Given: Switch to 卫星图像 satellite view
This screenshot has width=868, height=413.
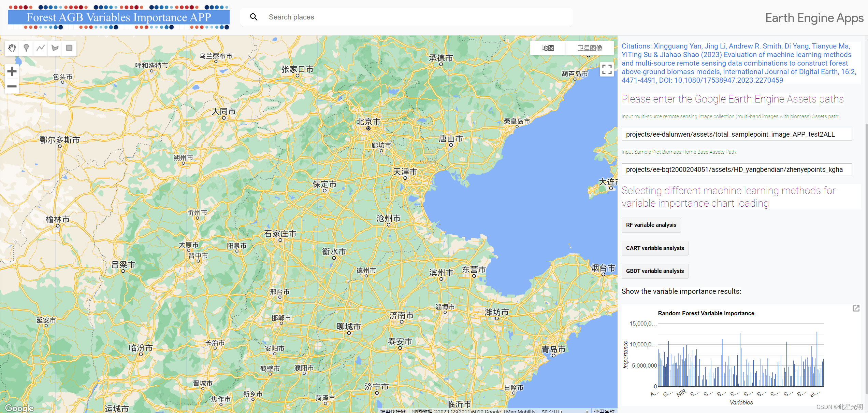Looking at the screenshot, I should pyautogui.click(x=590, y=48).
